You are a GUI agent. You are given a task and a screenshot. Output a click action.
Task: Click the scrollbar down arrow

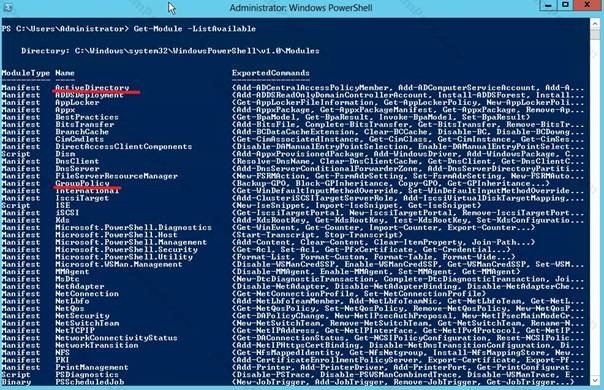point(595,380)
